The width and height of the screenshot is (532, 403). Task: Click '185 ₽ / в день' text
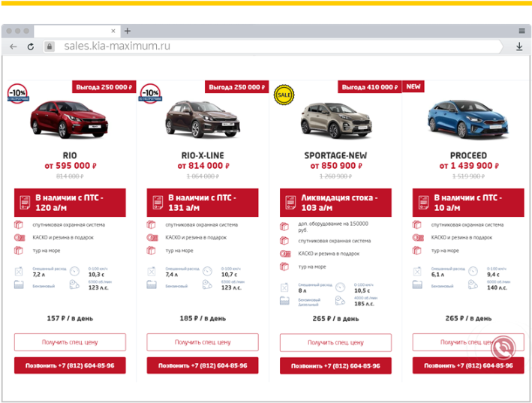pos(203,318)
